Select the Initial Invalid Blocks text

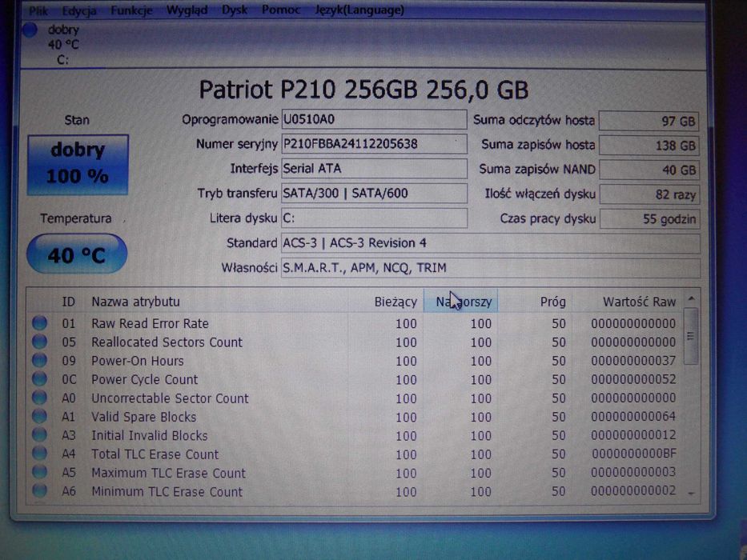coord(150,435)
